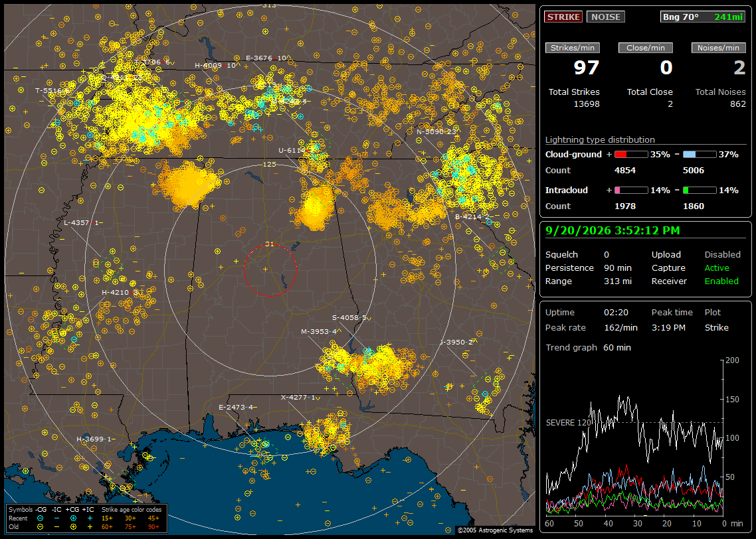Click the date and time display
756x539 pixels.
point(613,230)
